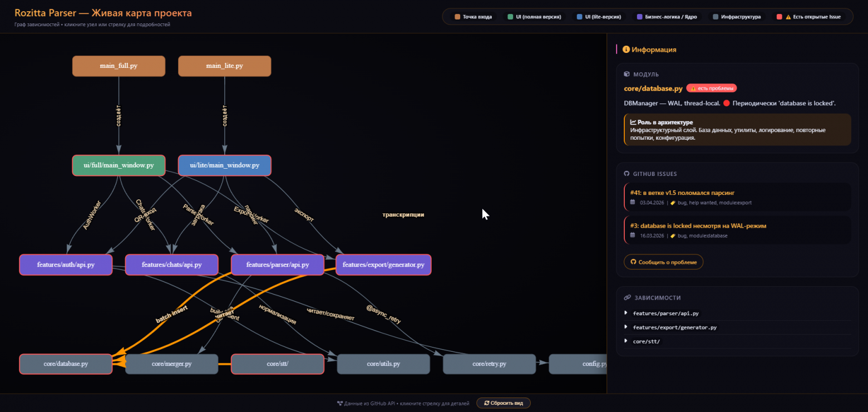This screenshot has width=868, height=412.
Task: Click the calendar icon for issue #41
Action: (x=632, y=202)
